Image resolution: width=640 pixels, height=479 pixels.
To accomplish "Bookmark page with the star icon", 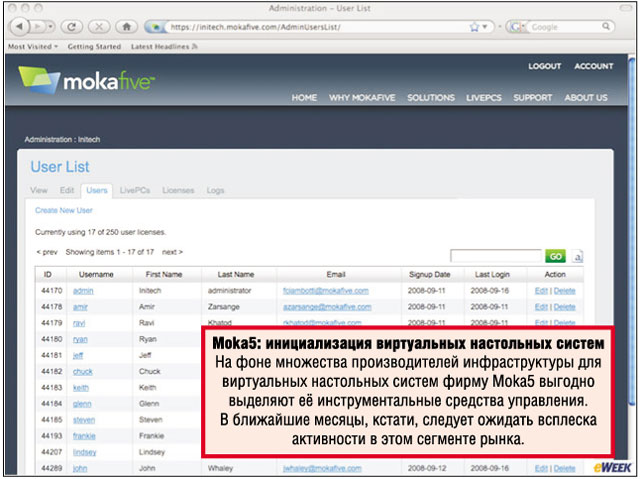I will [474, 27].
